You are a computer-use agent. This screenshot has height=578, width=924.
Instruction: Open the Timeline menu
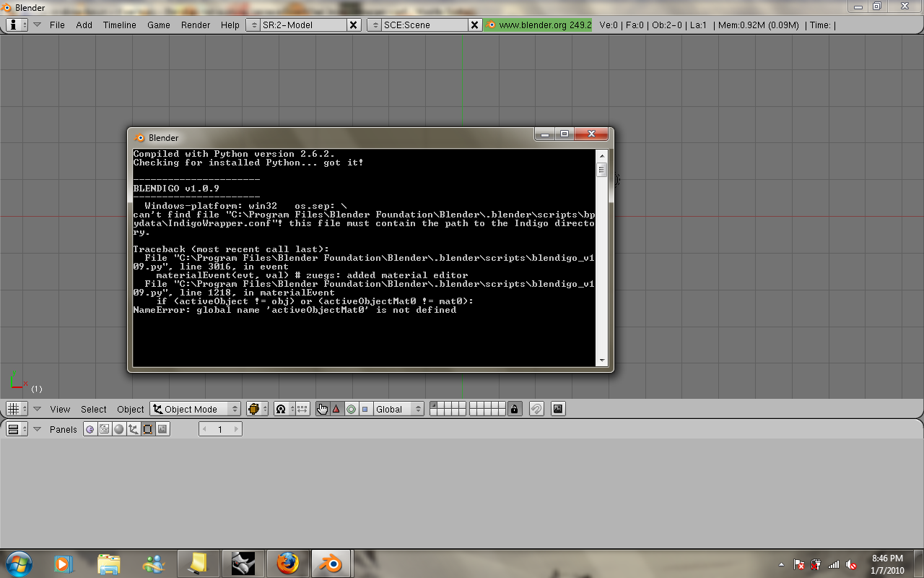120,25
